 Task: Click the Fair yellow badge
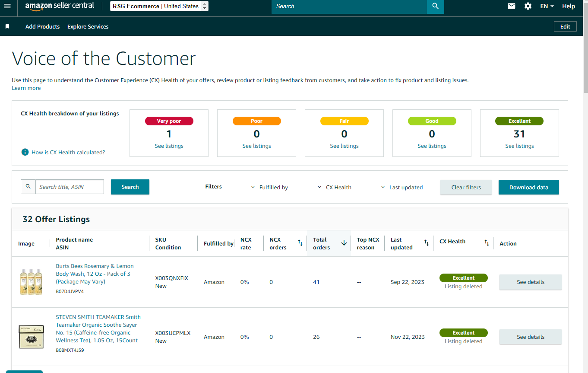(x=345, y=121)
